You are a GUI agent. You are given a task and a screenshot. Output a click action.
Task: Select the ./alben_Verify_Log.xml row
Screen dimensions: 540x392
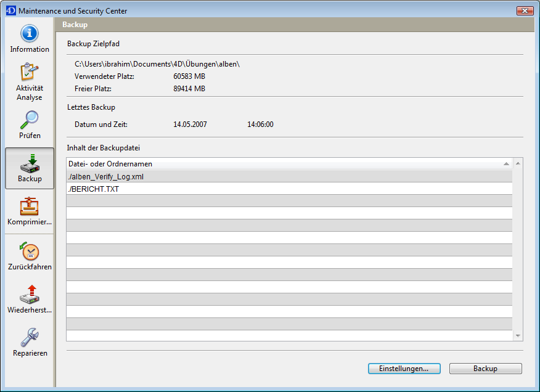(x=288, y=176)
